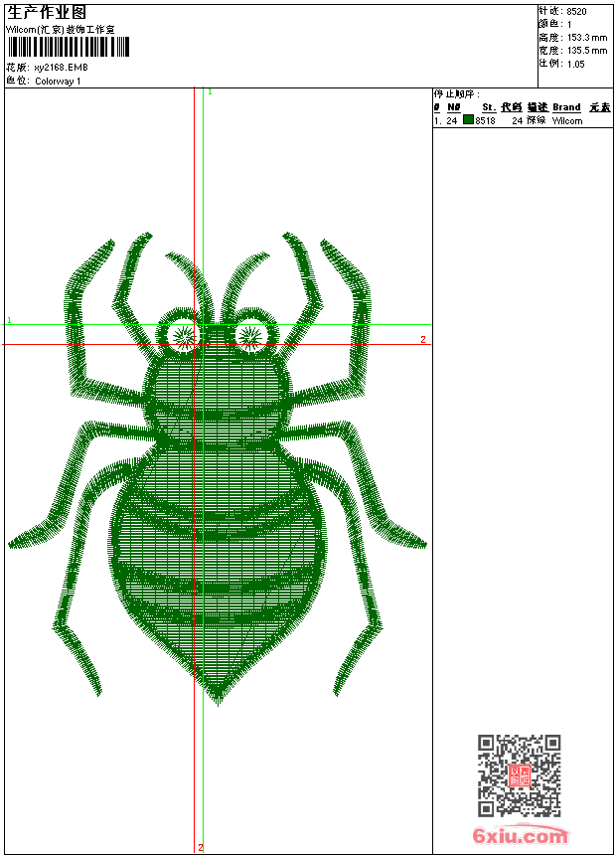Click the stitch count value 8520
The image size is (616, 855).
(576, 11)
